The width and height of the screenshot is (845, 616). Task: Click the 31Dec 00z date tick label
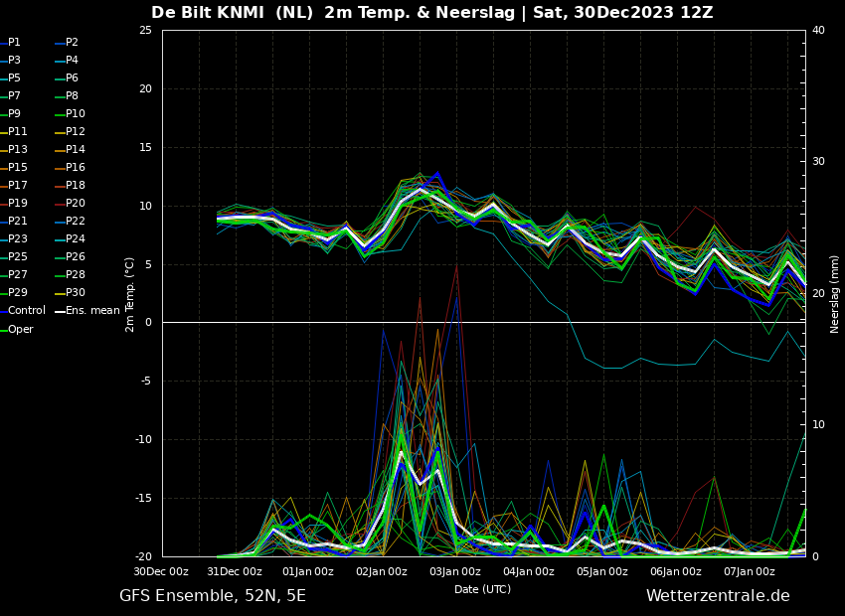point(235,571)
